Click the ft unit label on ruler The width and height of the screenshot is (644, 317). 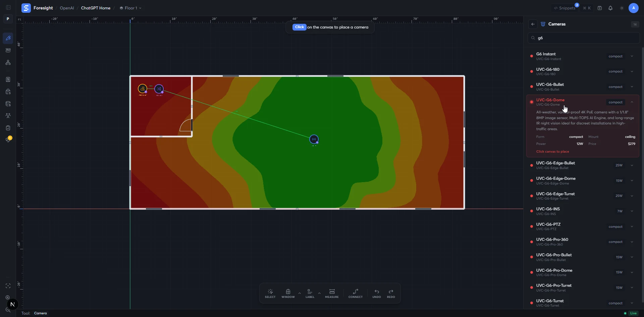click(x=19, y=19)
